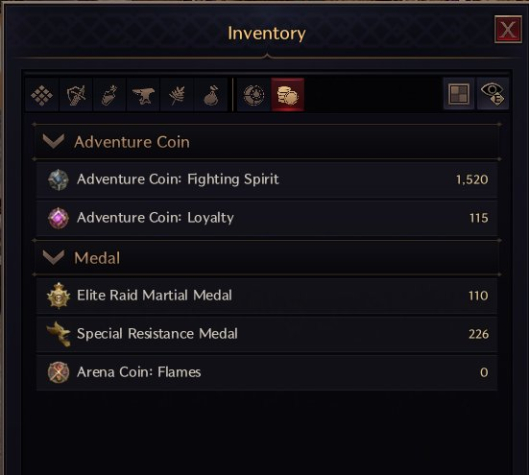The height and width of the screenshot is (475, 529).
Task: Close the Inventory window
Action: pos(508,29)
